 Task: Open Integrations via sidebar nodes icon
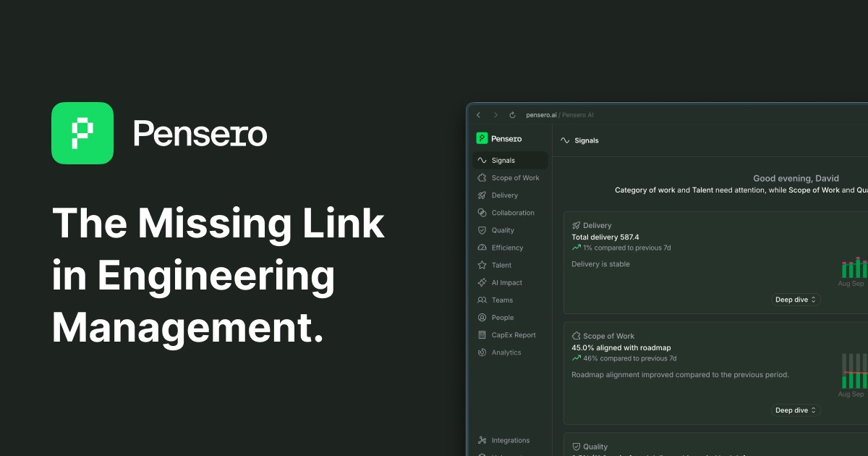[x=482, y=440]
